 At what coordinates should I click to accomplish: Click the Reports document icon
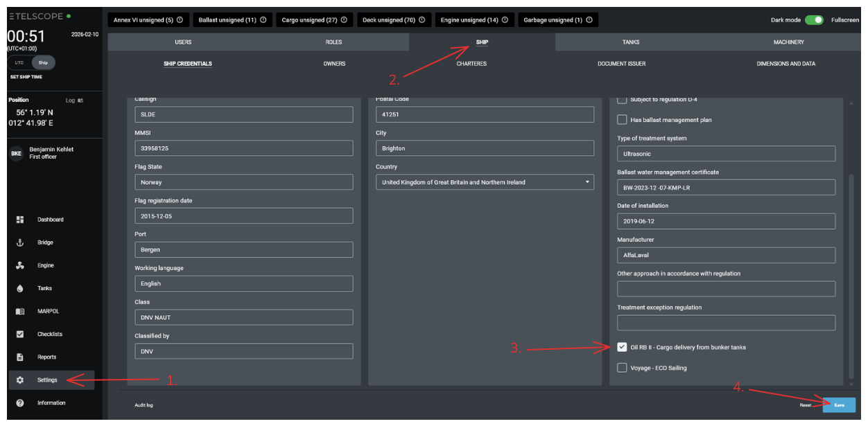tap(20, 357)
